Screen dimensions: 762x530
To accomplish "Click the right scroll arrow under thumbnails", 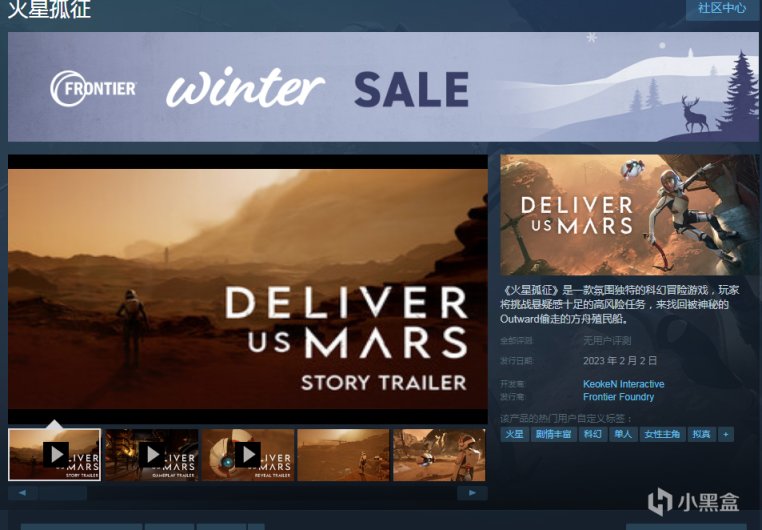I will [472, 493].
